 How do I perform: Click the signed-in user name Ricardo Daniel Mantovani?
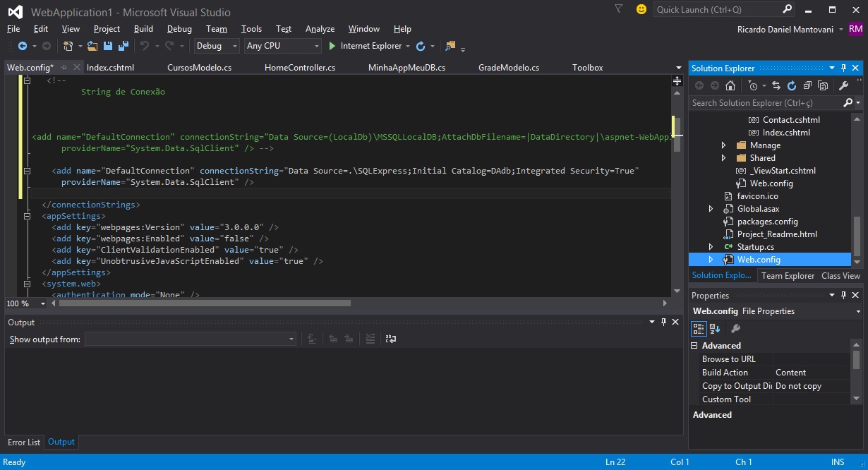[785, 29]
